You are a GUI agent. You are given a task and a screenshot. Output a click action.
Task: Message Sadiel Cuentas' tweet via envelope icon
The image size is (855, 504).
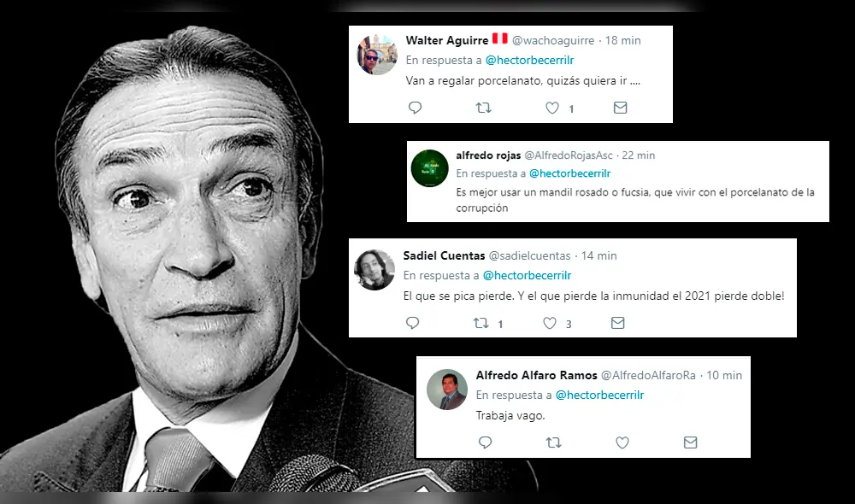[x=618, y=323]
